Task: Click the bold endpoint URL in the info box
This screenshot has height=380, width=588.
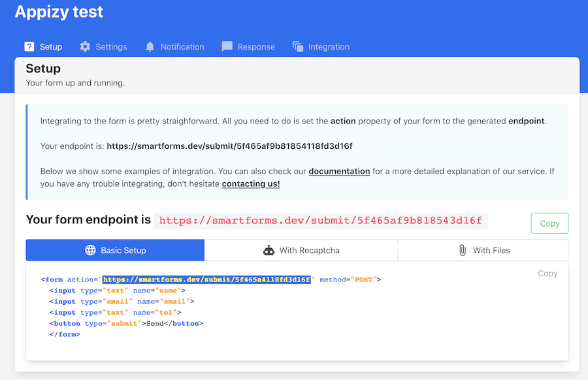Action: tap(229, 146)
